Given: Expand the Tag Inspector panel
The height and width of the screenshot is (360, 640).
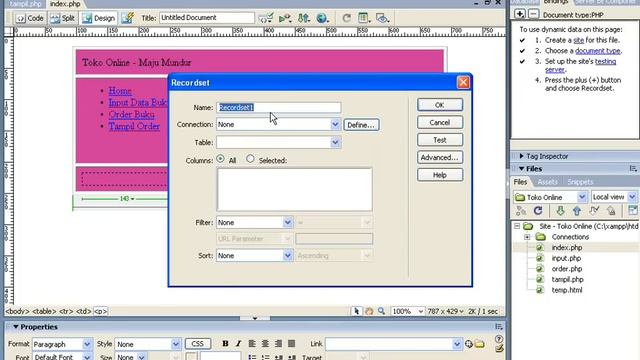Looking at the screenshot, I should pos(521,156).
